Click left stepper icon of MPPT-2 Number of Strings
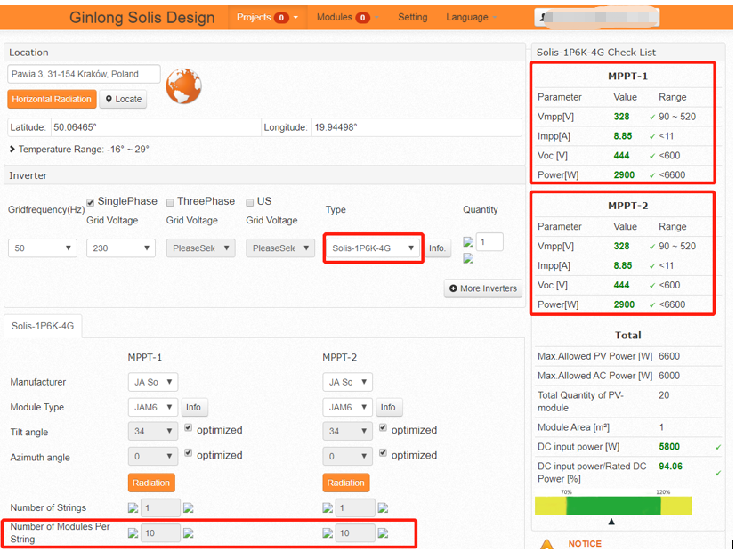Image resolution: width=736 pixels, height=560 pixels. point(328,507)
